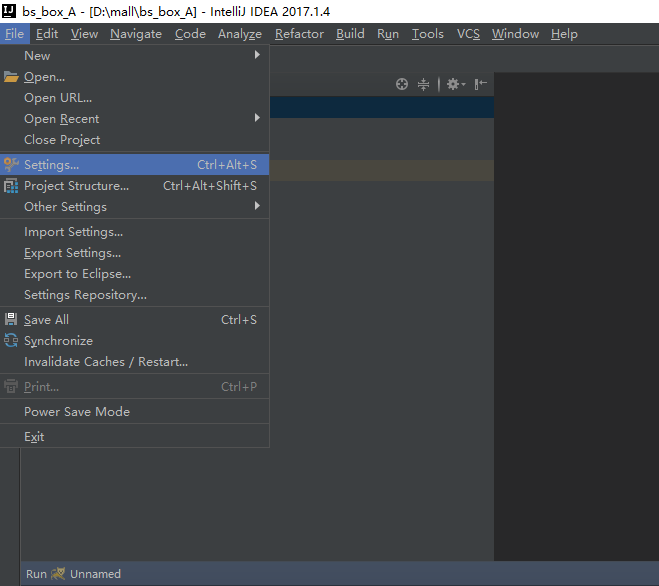Viewport: 659px width, 586px height.
Task: Select Print... entry
Action: pyautogui.click(x=134, y=386)
